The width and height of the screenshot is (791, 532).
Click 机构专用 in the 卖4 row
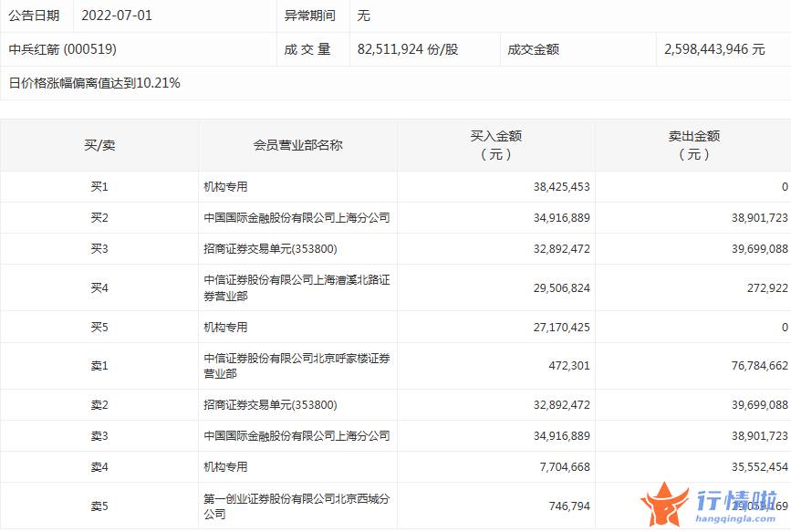click(225, 467)
